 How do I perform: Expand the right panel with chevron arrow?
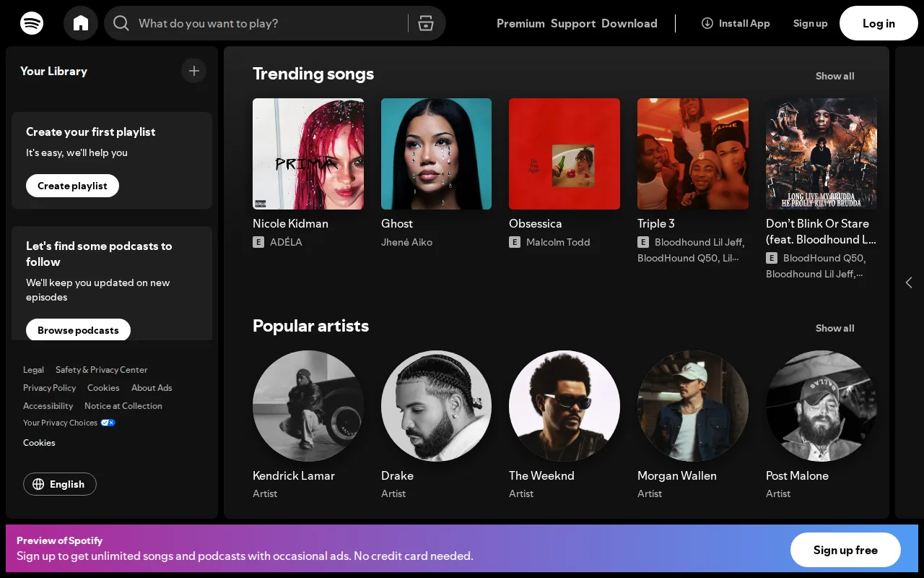point(909,282)
